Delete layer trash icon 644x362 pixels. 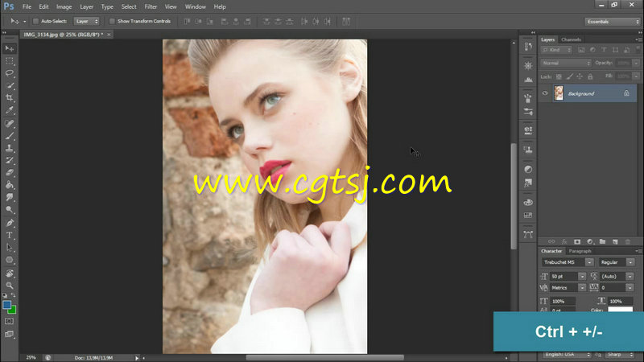[628, 242]
